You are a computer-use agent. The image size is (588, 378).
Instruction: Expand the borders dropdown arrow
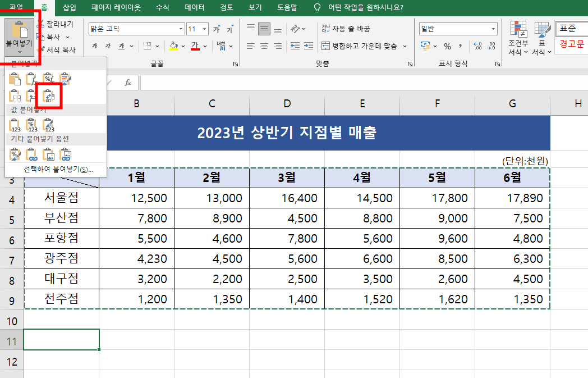(x=158, y=46)
